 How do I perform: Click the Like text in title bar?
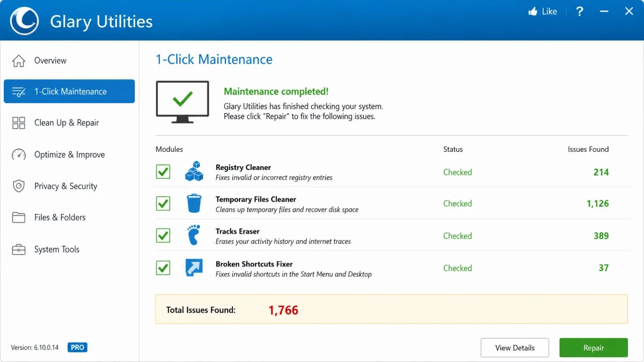tap(550, 11)
